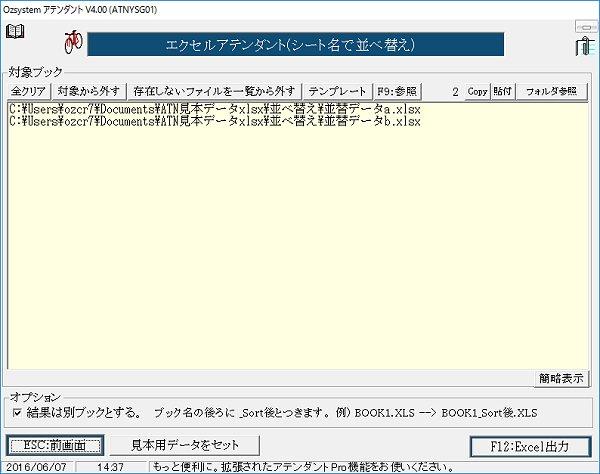Toggle 簡略表示 simplified display
The image size is (600, 474).
[x=561, y=378]
